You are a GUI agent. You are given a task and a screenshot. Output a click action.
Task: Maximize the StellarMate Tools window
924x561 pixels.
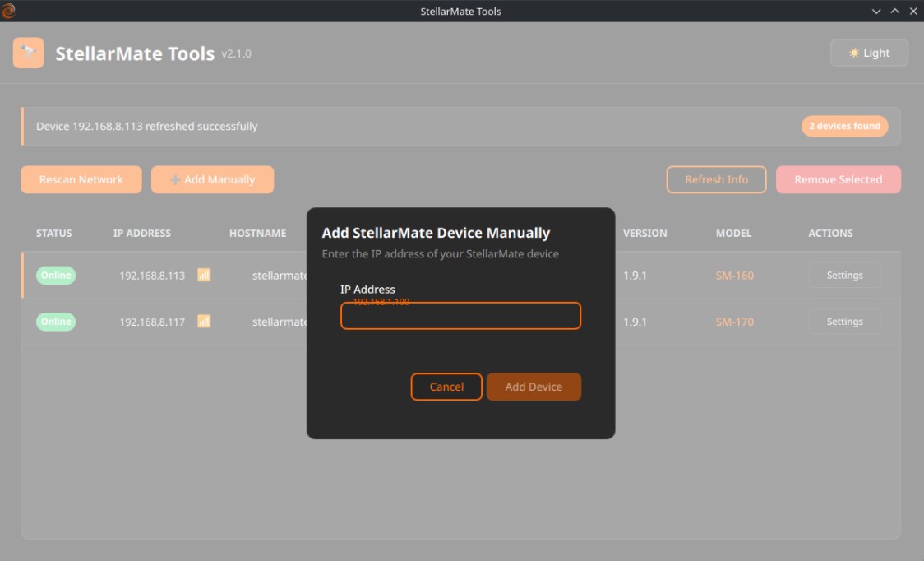click(894, 12)
